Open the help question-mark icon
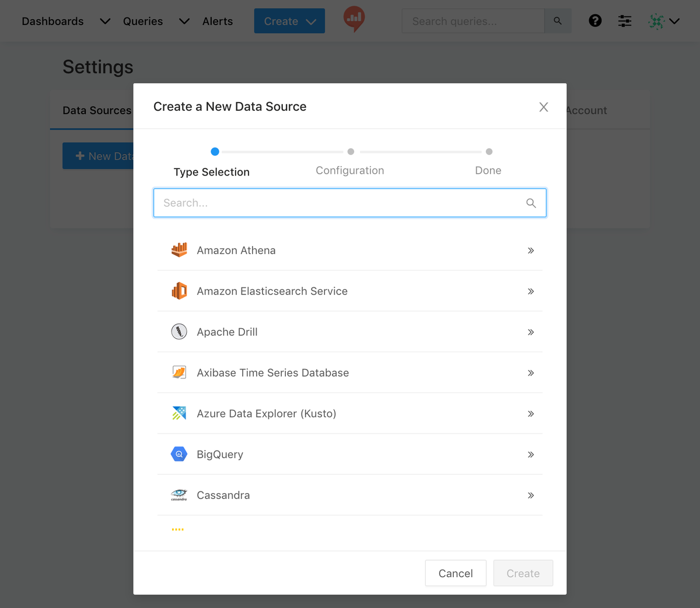Screen dimensions: 700x608 595,21
